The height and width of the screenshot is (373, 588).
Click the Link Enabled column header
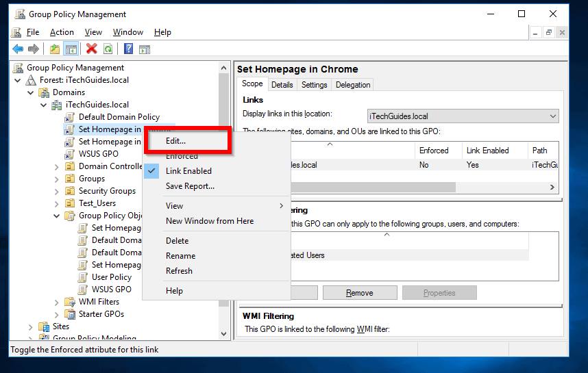point(495,151)
